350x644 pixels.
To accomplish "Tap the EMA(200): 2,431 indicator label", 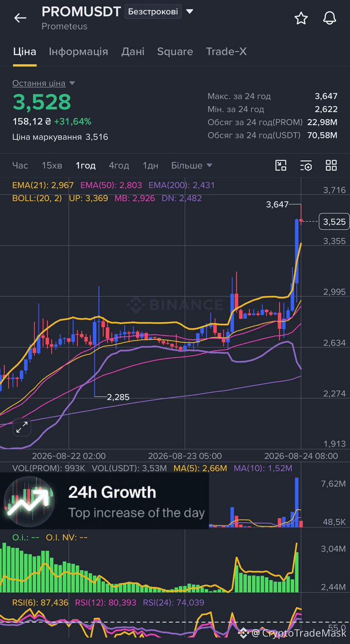I will click(x=182, y=185).
